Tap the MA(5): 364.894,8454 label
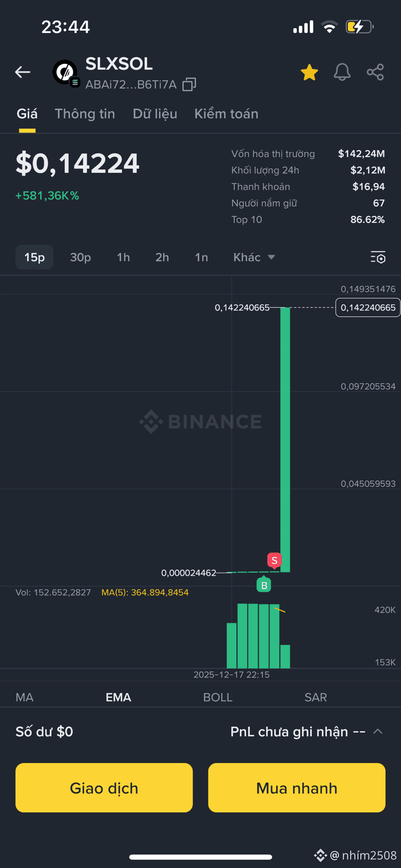Viewport: 401px width, 868px height. (x=145, y=592)
